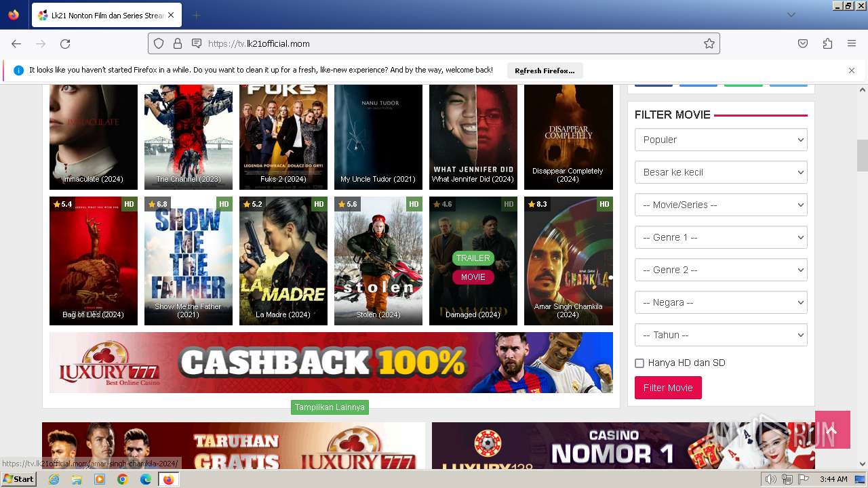Open What Jennifer Did (2024) movie
The image size is (868, 488).
(x=473, y=137)
